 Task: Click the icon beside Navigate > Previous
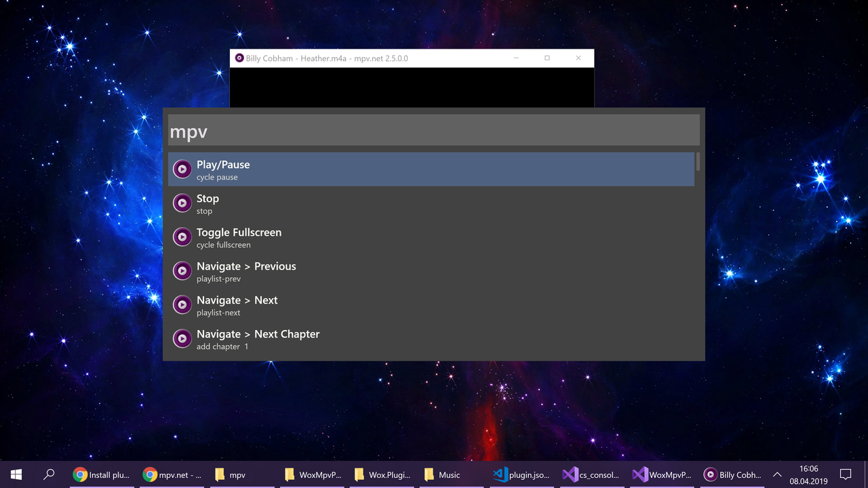click(x=182, y=270)
